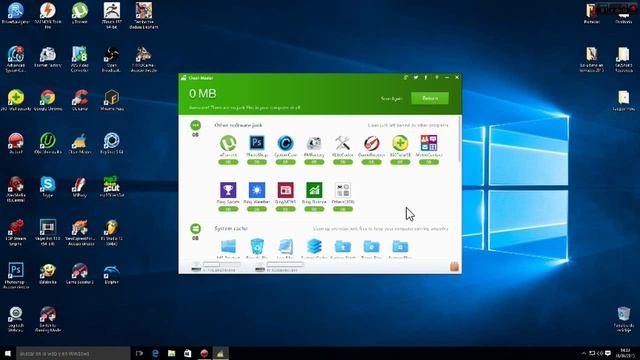Open the Dolphin desktop shortcut
This screenshot has height=360, width=640.
[x=111, y=271]
